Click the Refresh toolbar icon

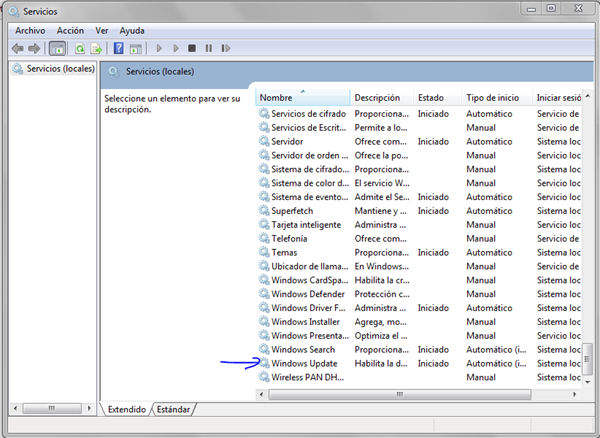click(79, 48)
